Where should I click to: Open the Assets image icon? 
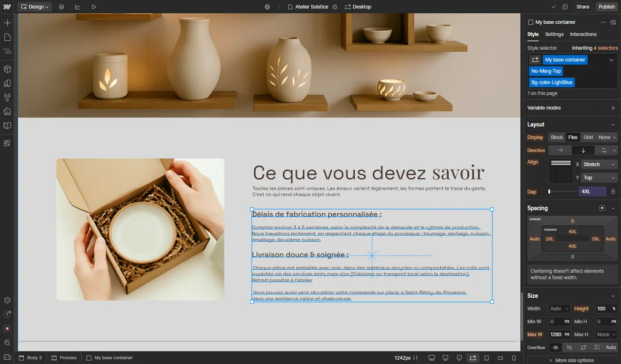[x=7, y=111]
